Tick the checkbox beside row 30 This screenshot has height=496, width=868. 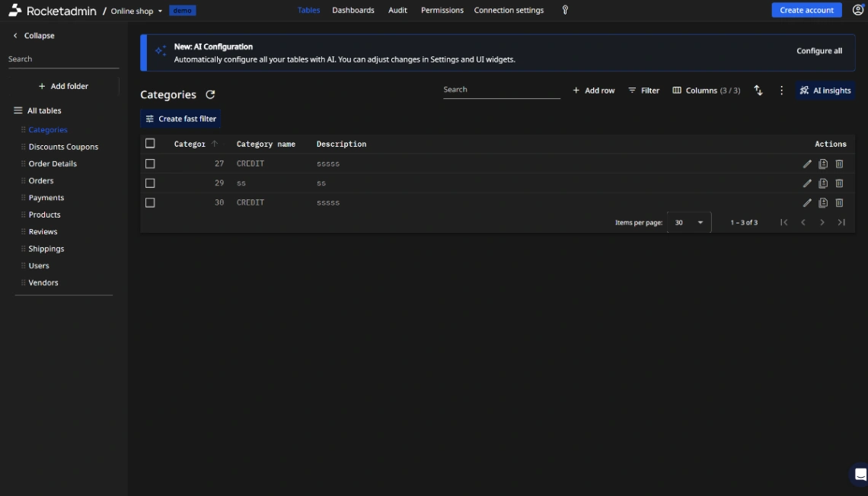tap(150, 202)
